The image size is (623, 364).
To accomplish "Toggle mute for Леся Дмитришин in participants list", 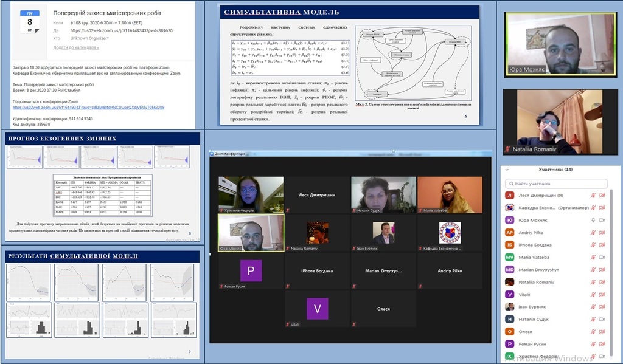I will pyautogui.click(x=593, y=195).
